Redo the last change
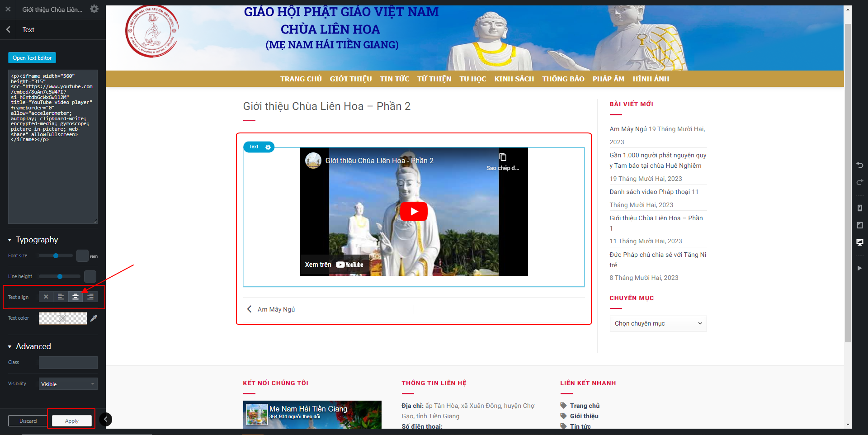Viewport: 868px width, 435px height. tap(860, 182)
